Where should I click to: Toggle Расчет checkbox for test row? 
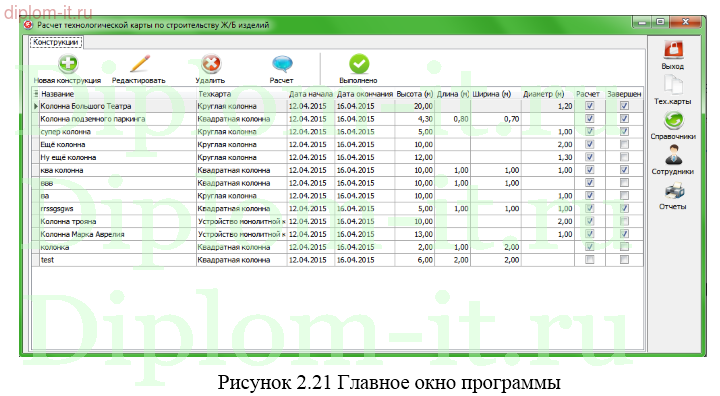click(x=590, y=260)
